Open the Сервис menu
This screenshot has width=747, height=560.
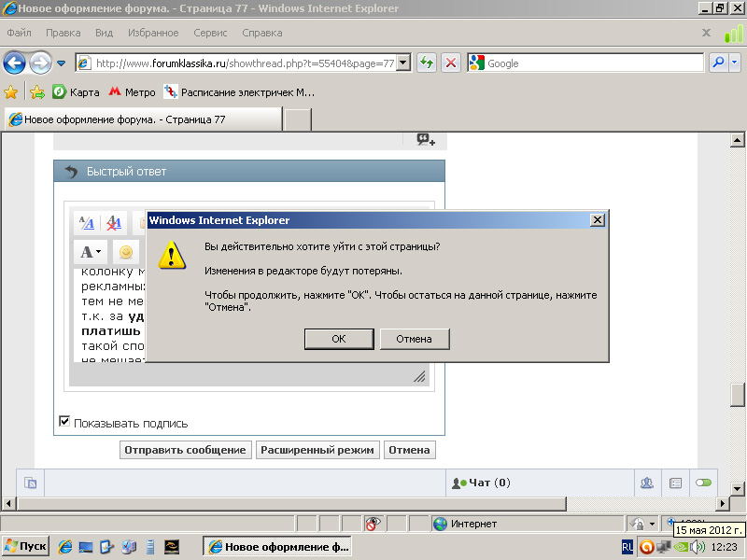coord(210,33)
